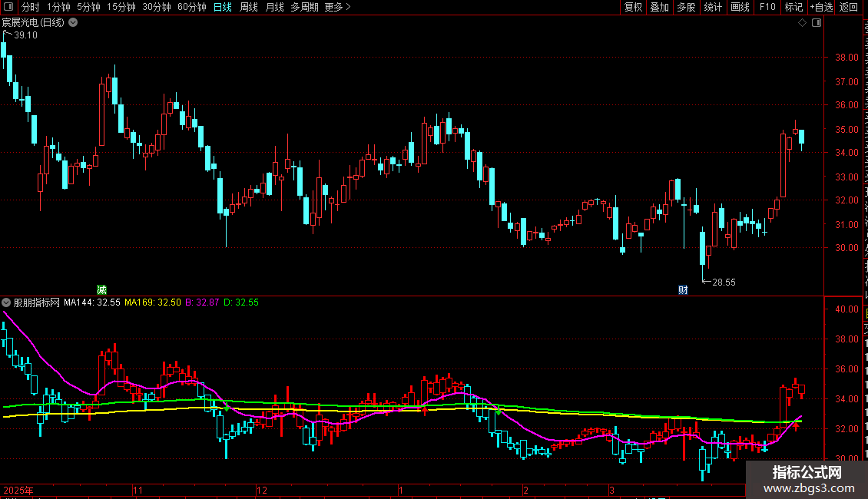This screenshot has height=499, width=868.
Task: Select the 日线 daily period tab
Action: tap(223, 7)
